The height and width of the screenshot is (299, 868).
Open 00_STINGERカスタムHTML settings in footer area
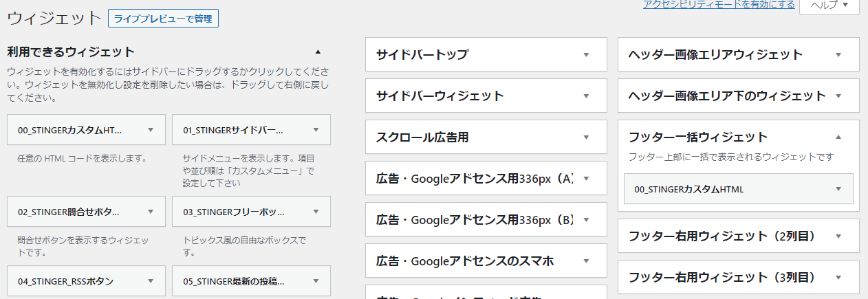coord(838,188)
